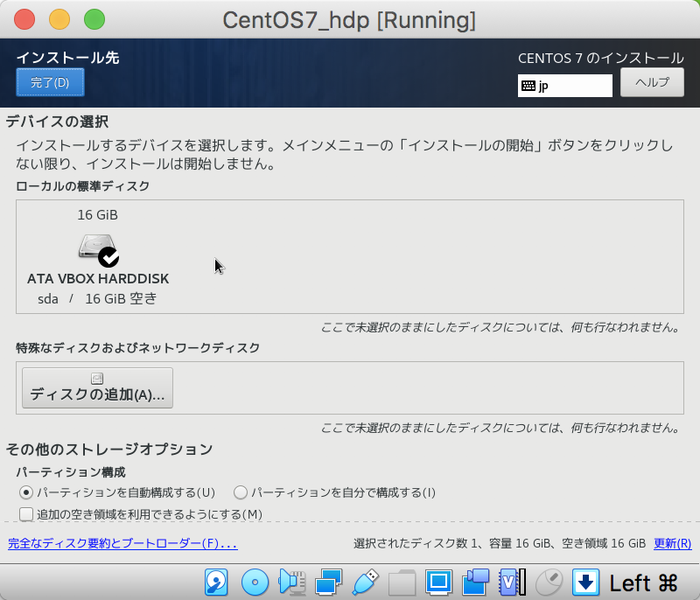This screenshot has width=700, height=600.
Task: Open the network adapters status icon
Action: [x=328, y=583]
